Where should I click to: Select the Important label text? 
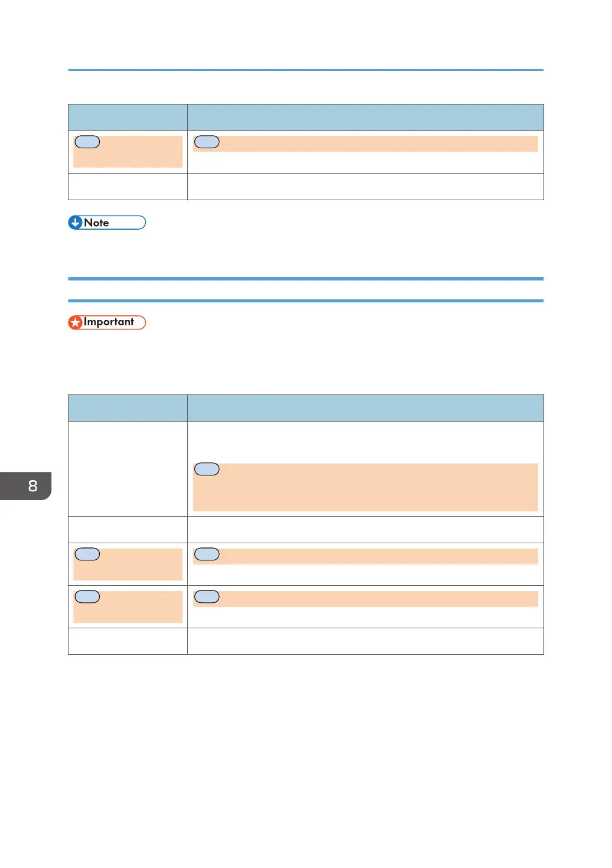tap(109, 322)
